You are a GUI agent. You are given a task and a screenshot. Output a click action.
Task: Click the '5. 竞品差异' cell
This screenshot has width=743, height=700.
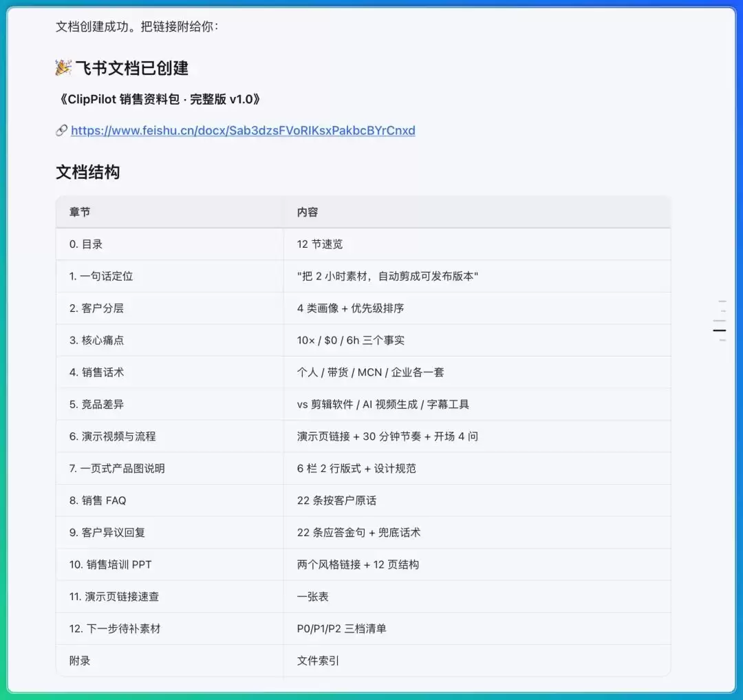tap(170, 404)
